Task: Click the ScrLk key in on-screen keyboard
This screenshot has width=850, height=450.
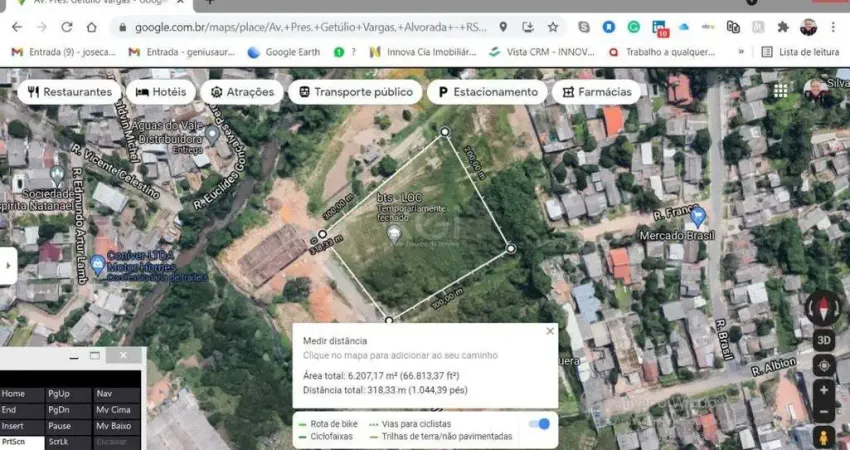Action: click(x=68, y=442)
